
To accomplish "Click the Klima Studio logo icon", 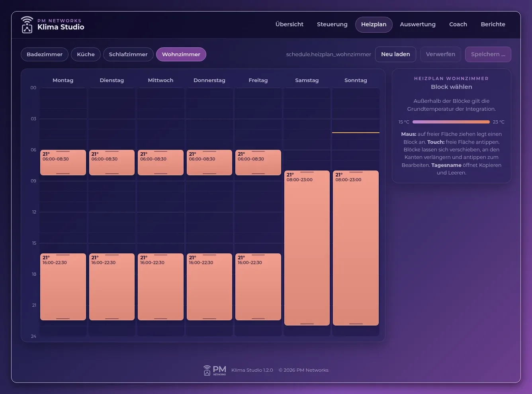I will pos(27,25).
